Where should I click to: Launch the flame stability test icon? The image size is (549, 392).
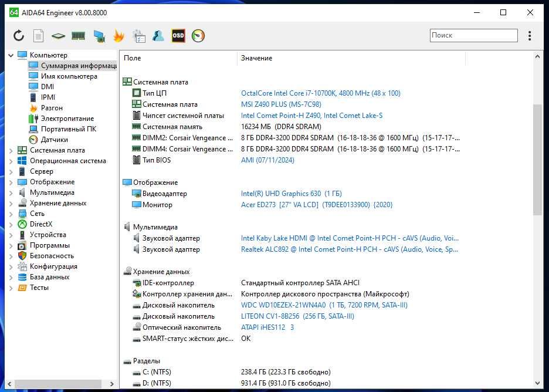pos(119,36)
